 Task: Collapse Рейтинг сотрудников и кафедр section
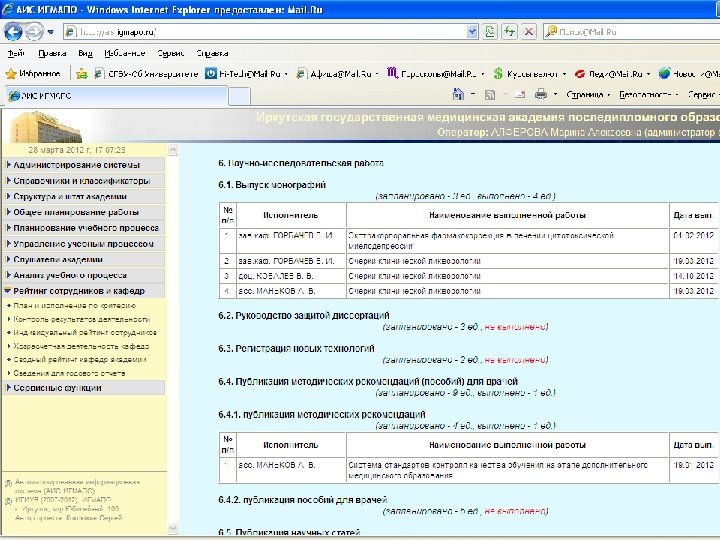pos(84,291)
